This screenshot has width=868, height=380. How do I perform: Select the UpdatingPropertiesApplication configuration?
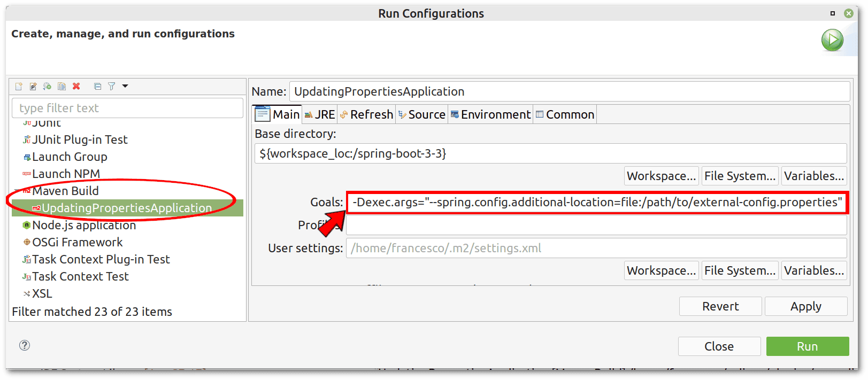pyautogui.click(x=127, y=208)
